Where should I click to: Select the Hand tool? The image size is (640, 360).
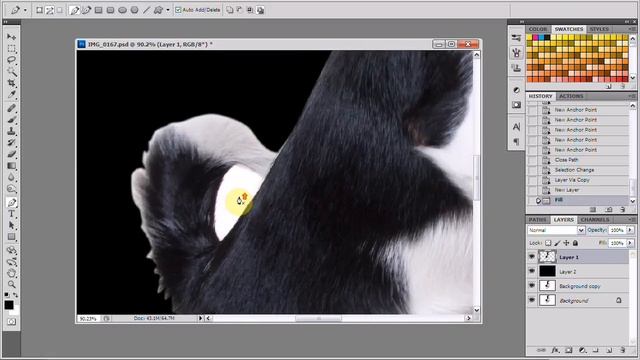tap(11, 273)
